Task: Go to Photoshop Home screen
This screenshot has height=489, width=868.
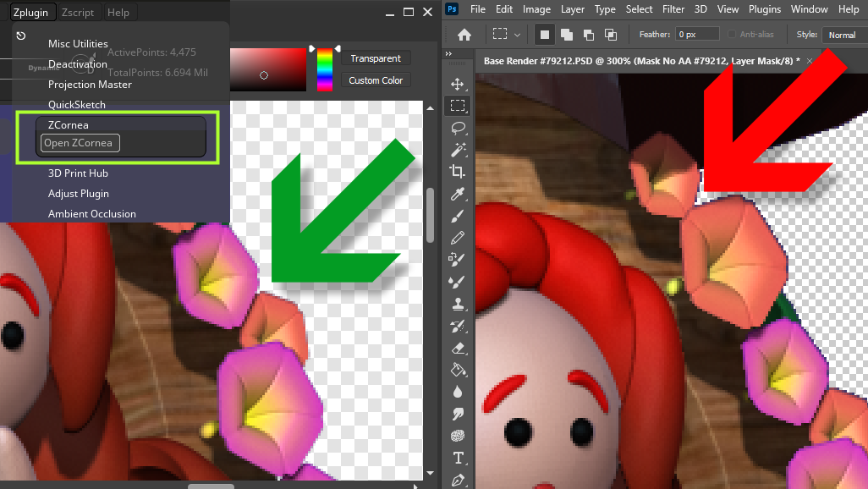Action: pos(464,35)
